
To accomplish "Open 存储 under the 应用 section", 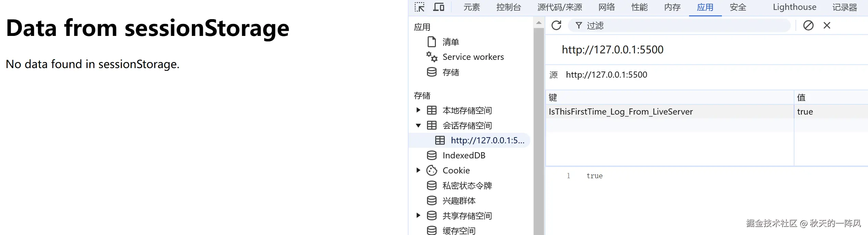I will point(451,72).
